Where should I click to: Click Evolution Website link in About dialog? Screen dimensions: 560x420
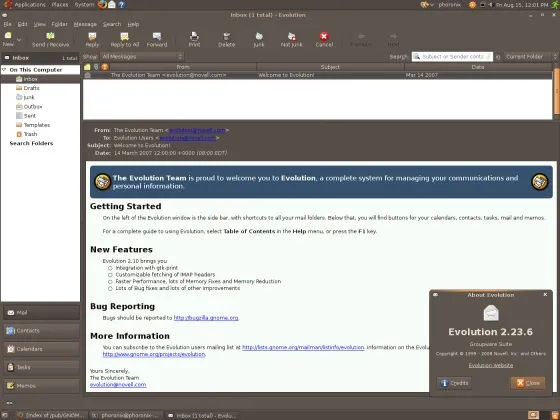[491, 365]
